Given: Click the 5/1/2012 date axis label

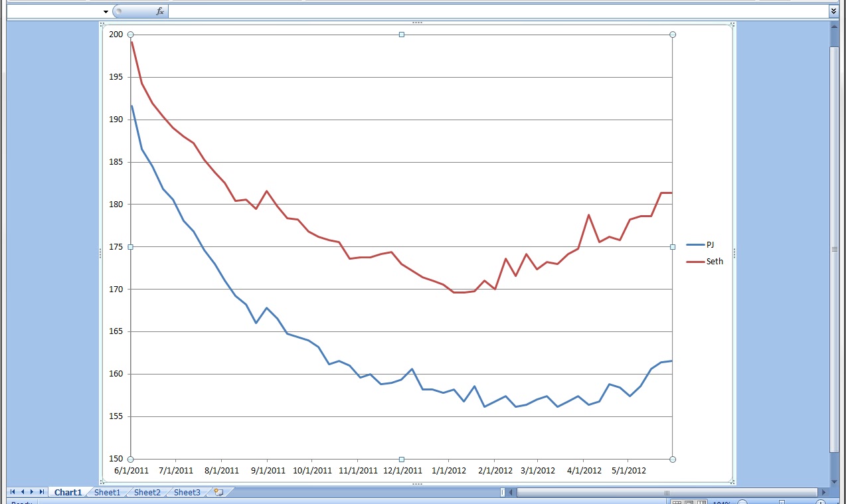Looking at the screenshot, I should pyautogui.click(x=628, y=471).
